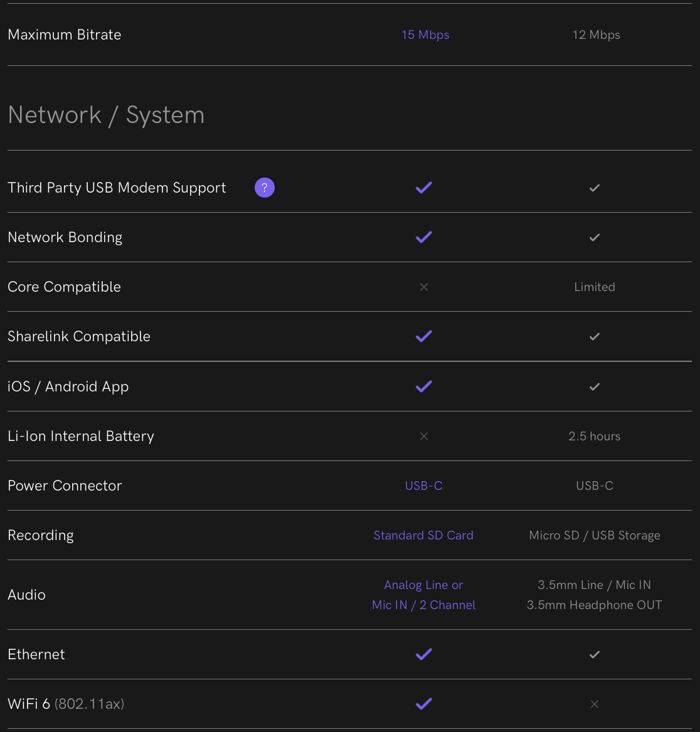
Task: Click the 3.5mm Headphone OUT text
Action: (x=595, y=605)
